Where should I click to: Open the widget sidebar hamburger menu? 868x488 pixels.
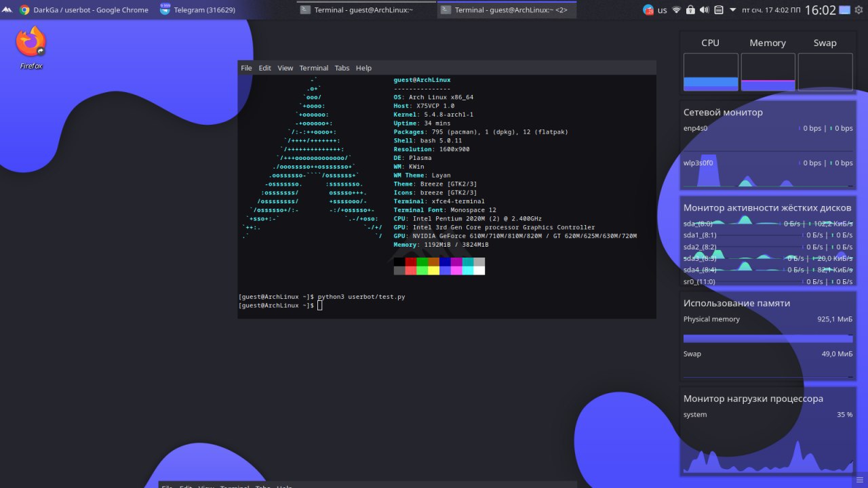coord(860,480)
